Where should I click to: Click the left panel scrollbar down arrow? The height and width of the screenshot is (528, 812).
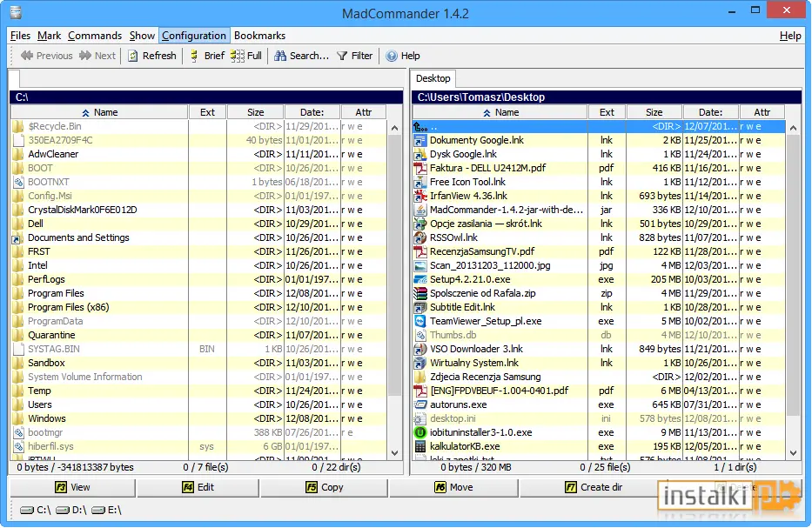394,453
